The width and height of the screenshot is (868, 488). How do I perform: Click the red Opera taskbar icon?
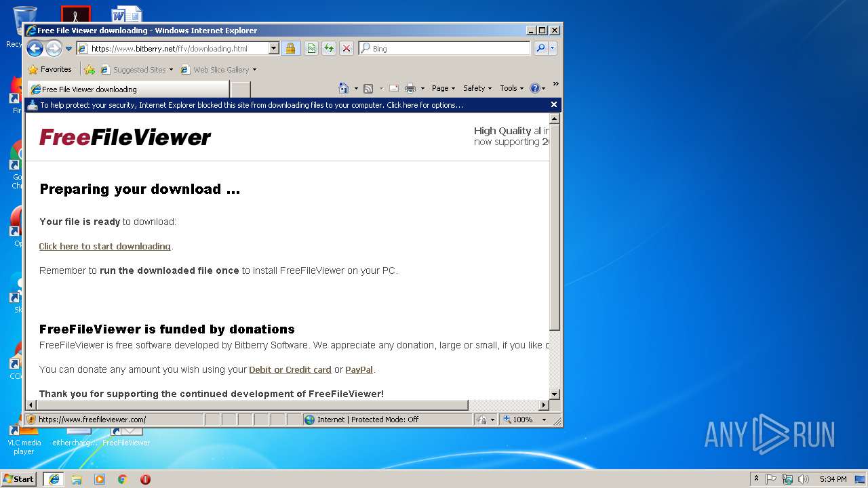(x=145, y=479)
